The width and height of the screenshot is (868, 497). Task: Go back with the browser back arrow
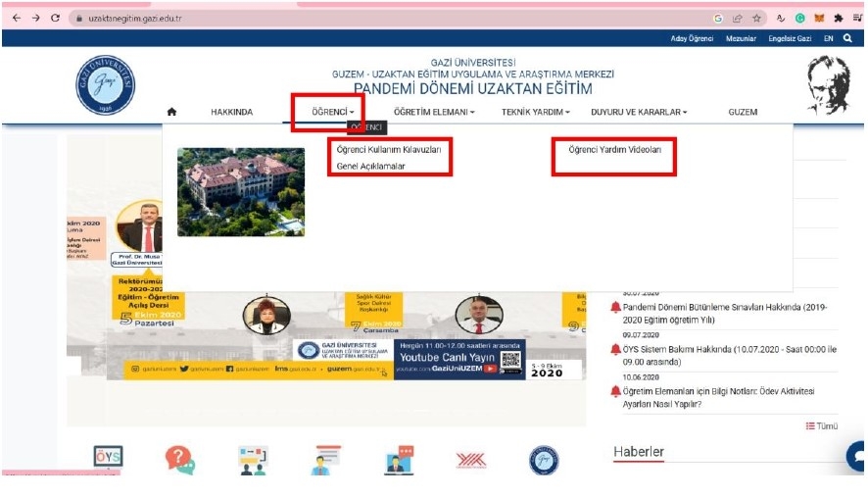pyautogui.click(x=17, y=19)
